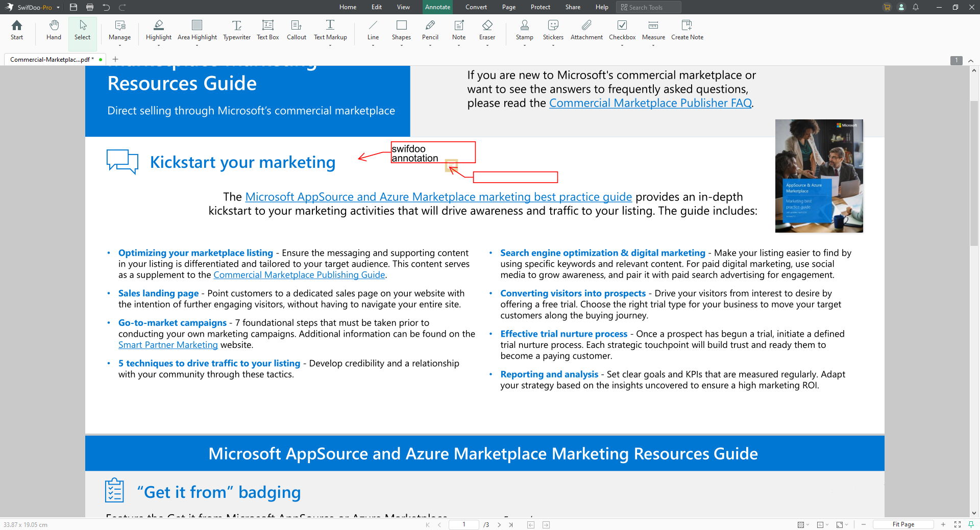This screenshot has width=980, height=530.
Task: Click the page number input field
Action: [x=463, y=524]
